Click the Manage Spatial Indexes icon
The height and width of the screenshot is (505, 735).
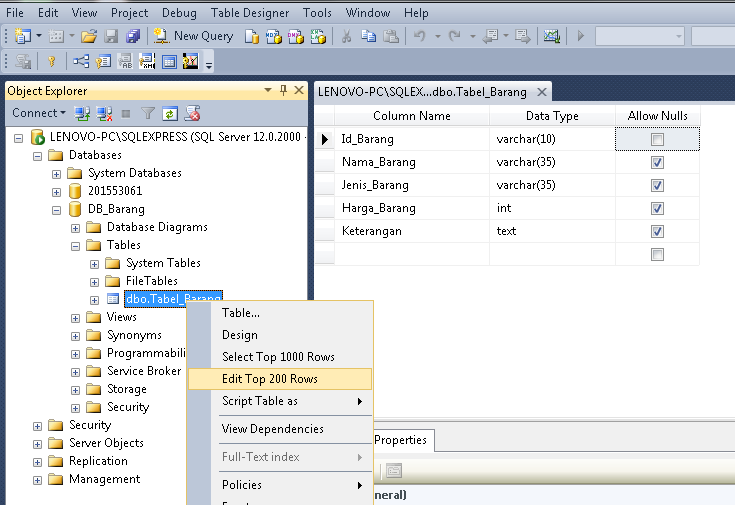(191, 61)
